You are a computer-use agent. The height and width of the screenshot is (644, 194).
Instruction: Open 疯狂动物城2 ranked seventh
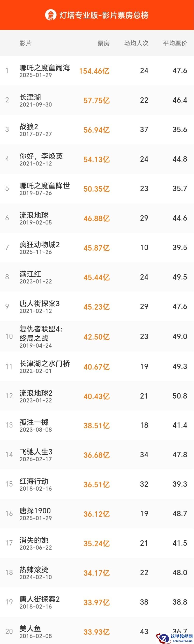pos(40,244)
